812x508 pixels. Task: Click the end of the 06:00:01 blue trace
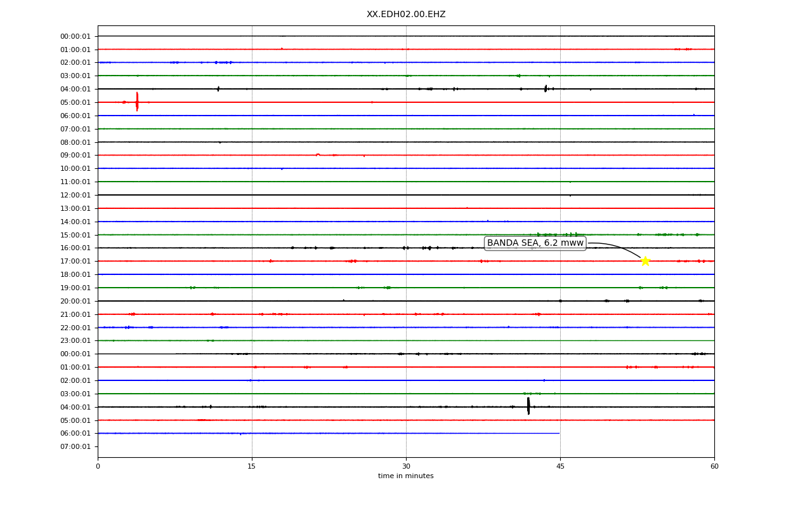point(559,433)
